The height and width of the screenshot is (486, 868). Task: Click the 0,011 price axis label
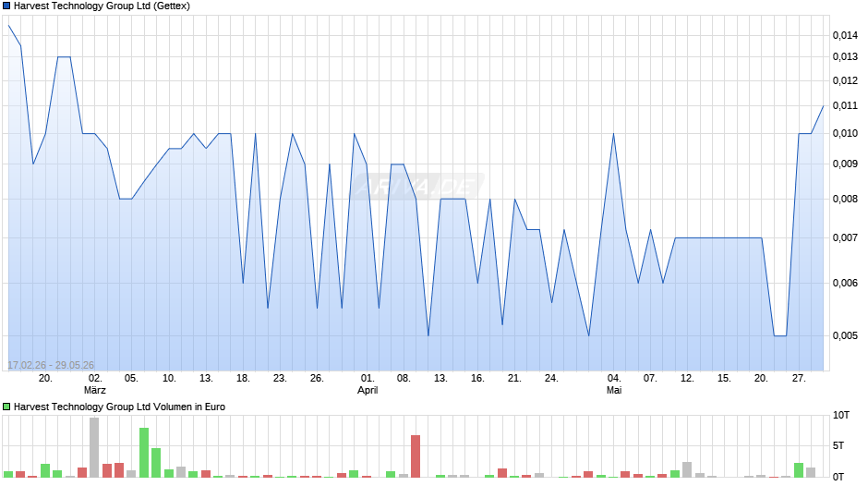(845, 106)
